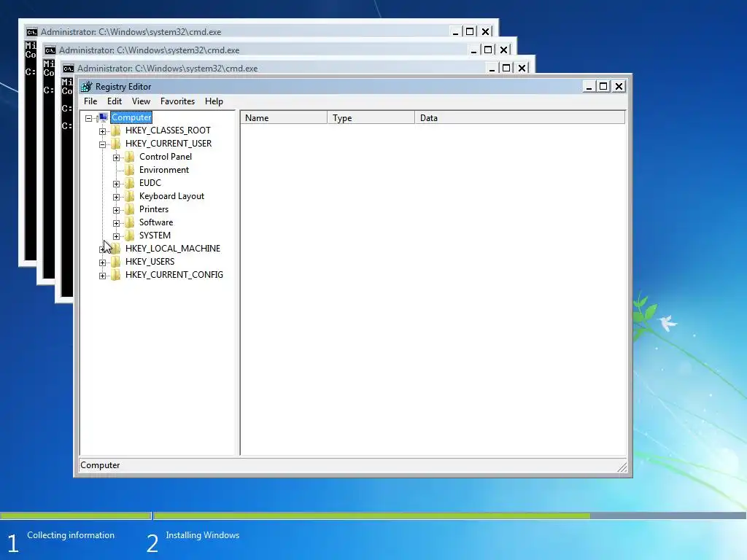
Task: Click the Type column header
Action: pyautogui.click(x=371, y=117)
